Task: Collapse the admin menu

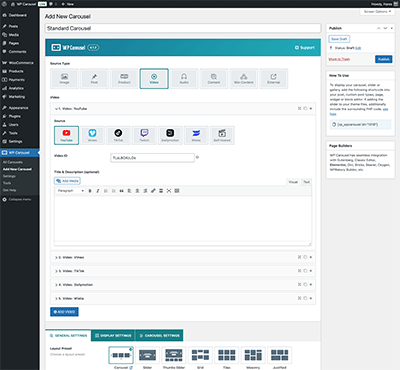Action: pyautogui.click(x=19, y=199)
